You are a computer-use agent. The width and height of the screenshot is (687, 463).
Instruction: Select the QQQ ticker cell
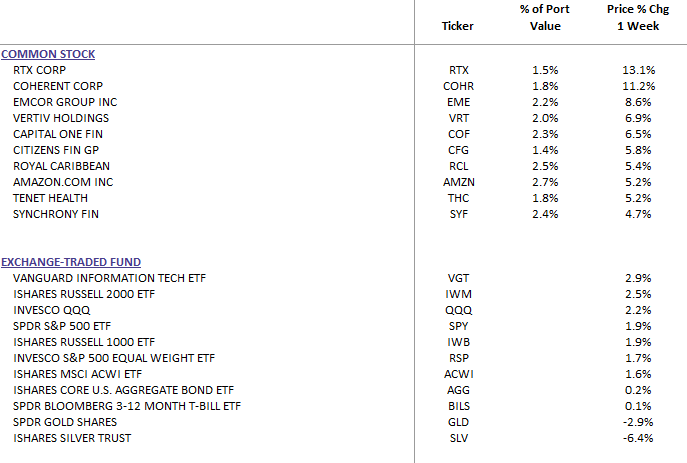[460, 310]
